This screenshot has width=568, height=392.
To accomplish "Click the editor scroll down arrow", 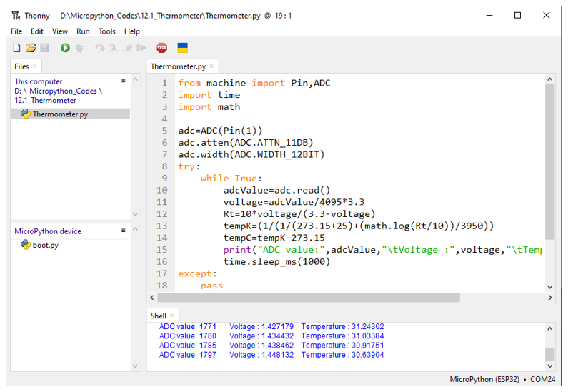I will tap(550, 287).
